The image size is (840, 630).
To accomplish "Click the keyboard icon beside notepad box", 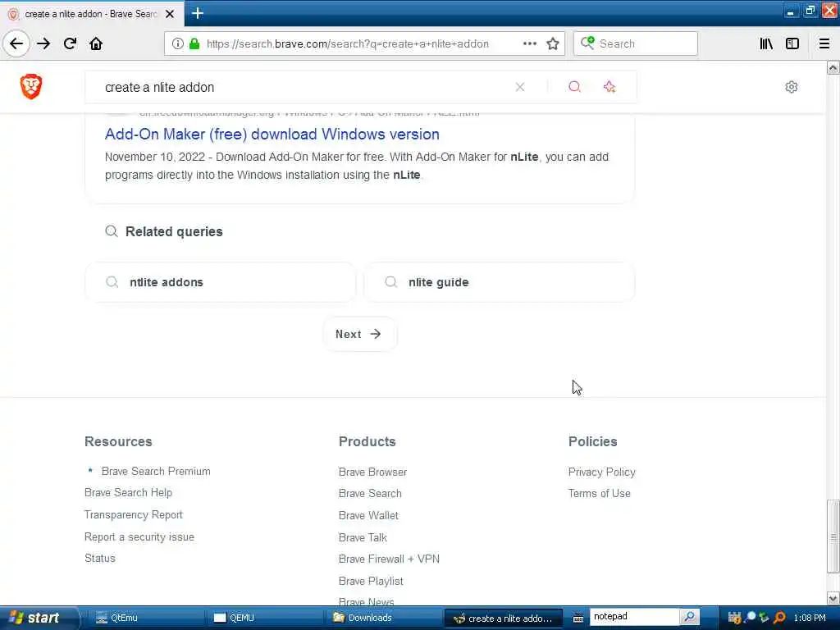I will pyautogui.click(x=578, y=619).
